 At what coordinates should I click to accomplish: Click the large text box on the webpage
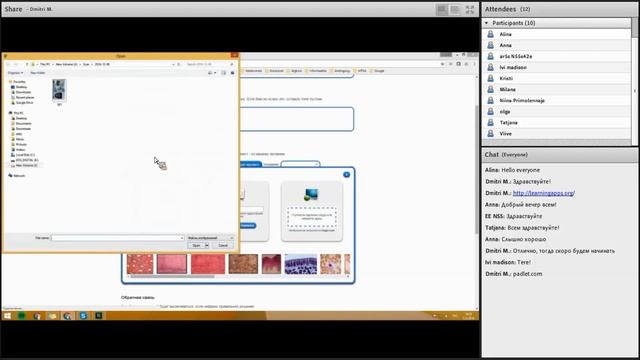[296, 119]
